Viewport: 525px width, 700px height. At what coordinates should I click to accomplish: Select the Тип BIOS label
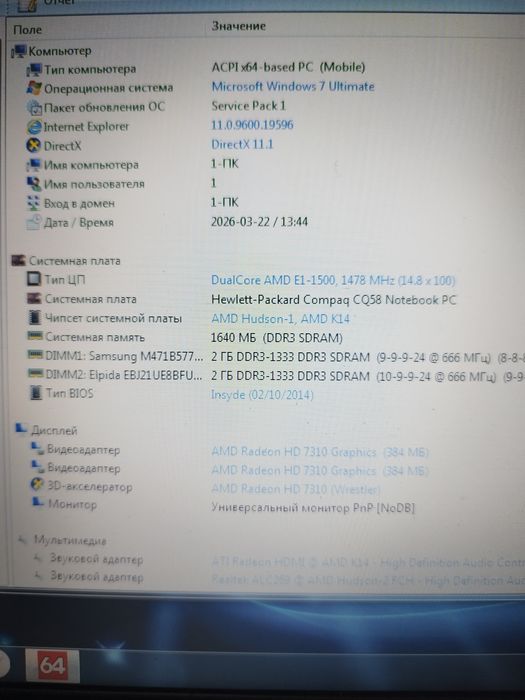[x=70, y=393]
